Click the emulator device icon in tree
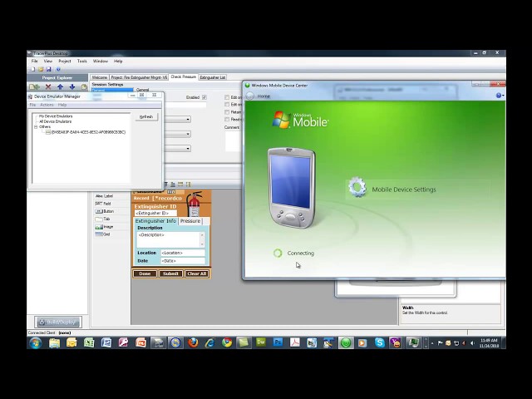Screen dimensions: 532x399 [x=48, y=132]
